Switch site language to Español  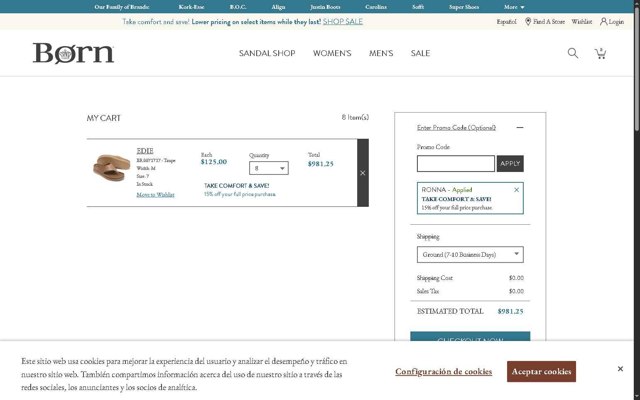pos(506,22)
